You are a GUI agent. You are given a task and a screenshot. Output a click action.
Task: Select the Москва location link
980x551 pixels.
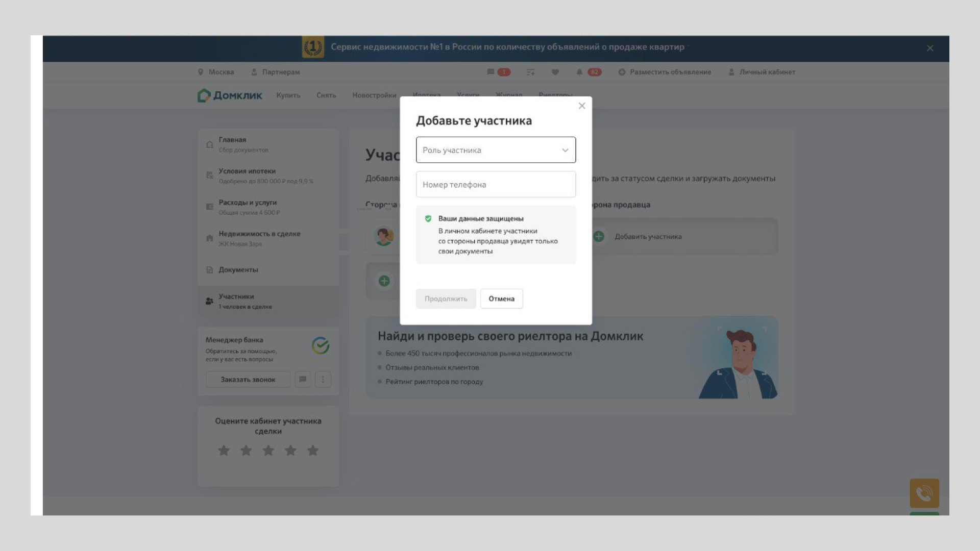(x=216, y=72)
